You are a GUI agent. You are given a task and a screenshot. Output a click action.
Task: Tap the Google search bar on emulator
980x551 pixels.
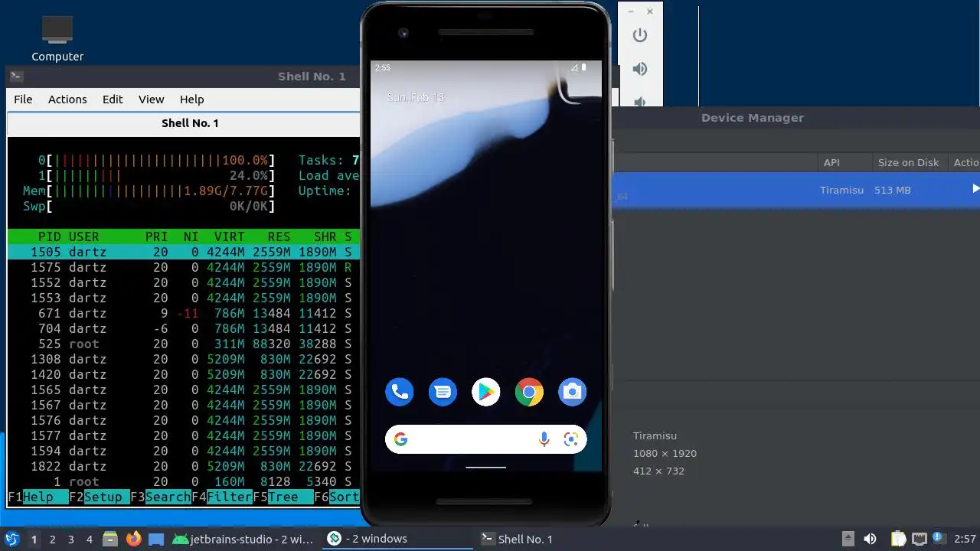pos(485,439)
